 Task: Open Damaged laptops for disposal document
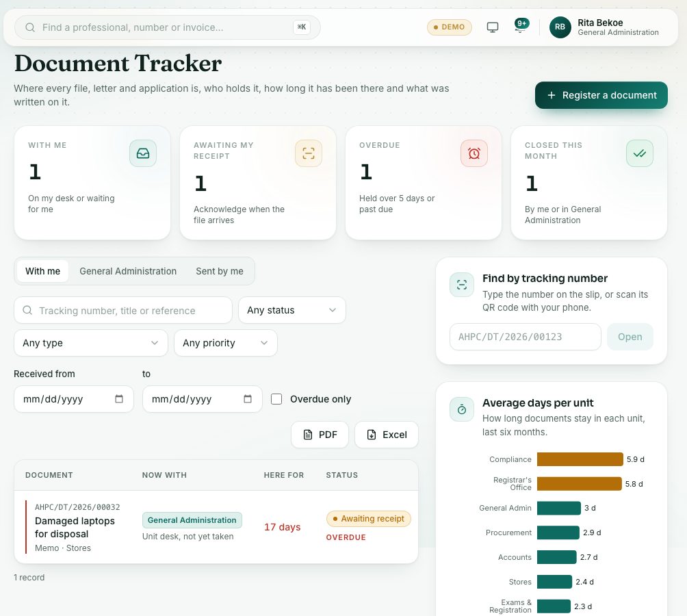pyautogui.click(x=75, y=528)
